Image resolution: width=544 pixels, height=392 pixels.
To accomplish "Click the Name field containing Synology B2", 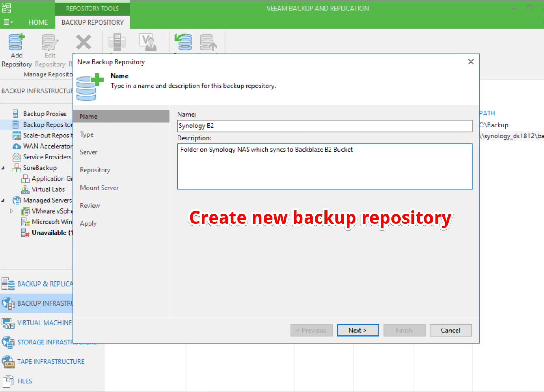I will [324, 126].
